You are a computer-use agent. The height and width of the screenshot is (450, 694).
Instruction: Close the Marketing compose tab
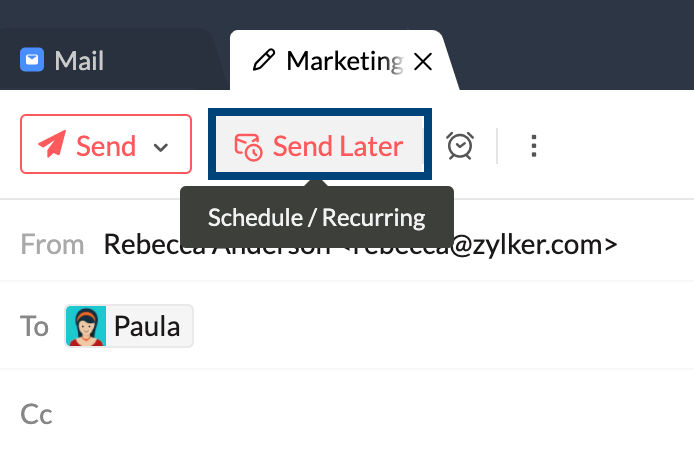pyautogui.click(x=423, y=62)
